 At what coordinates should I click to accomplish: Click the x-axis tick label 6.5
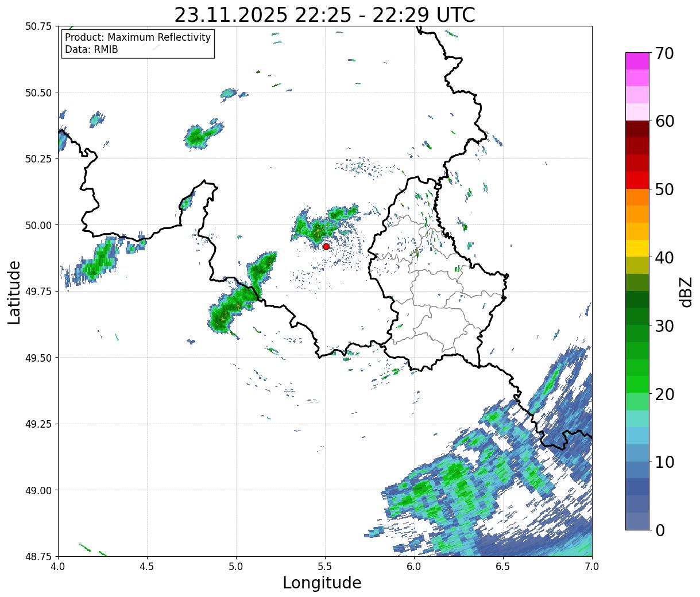(503, 567)
